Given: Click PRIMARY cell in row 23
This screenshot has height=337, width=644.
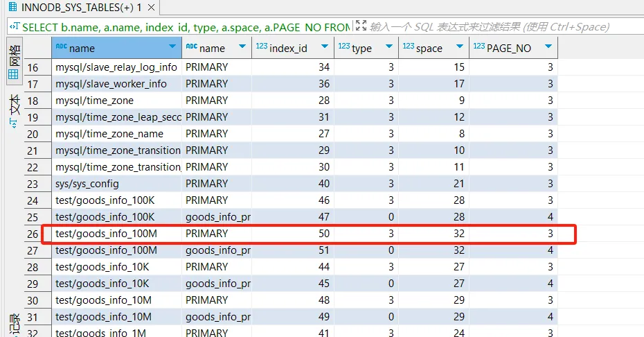Looking at the screenshot, I should point(217,184).
